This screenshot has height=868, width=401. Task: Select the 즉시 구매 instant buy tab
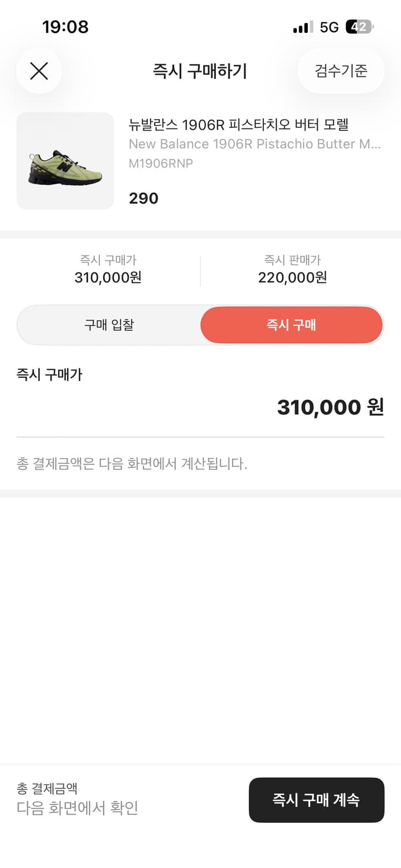pyautogui.click(x=291, y=325)
